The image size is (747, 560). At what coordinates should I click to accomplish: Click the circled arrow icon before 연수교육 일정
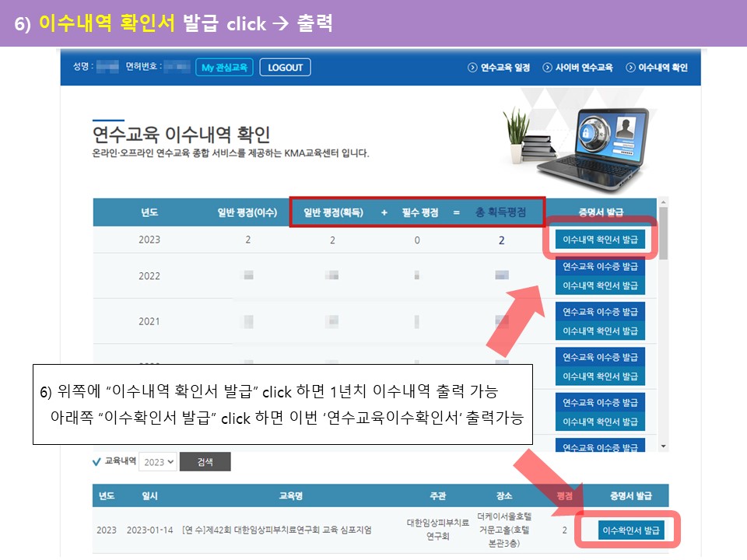(472, 68)
